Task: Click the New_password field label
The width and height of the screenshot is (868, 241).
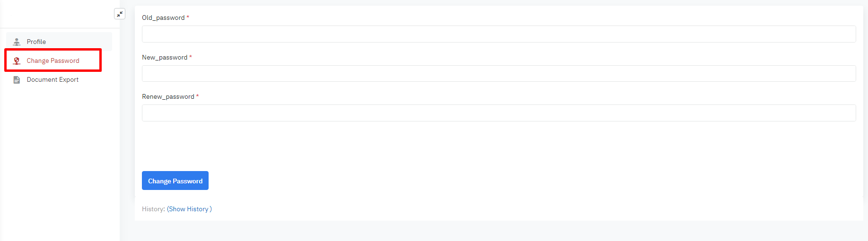Action: (165, 57)
